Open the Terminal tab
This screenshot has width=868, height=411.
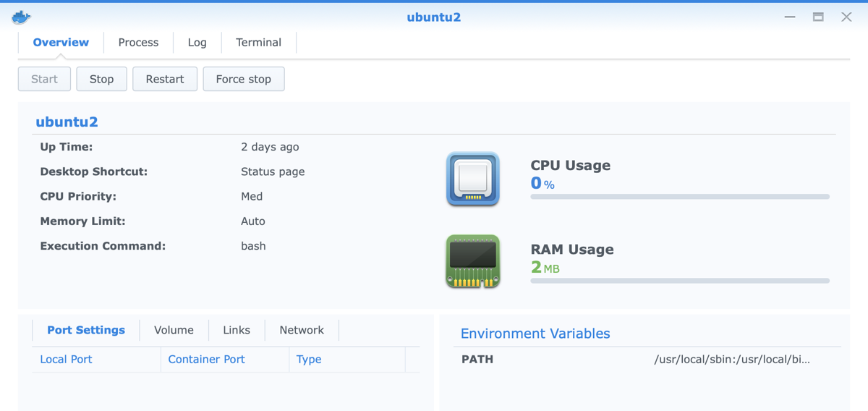point(258,43)
